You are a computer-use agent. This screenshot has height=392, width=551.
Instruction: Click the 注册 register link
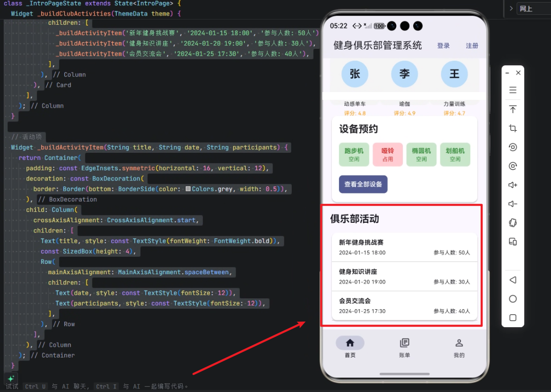(x=472, y=45)
